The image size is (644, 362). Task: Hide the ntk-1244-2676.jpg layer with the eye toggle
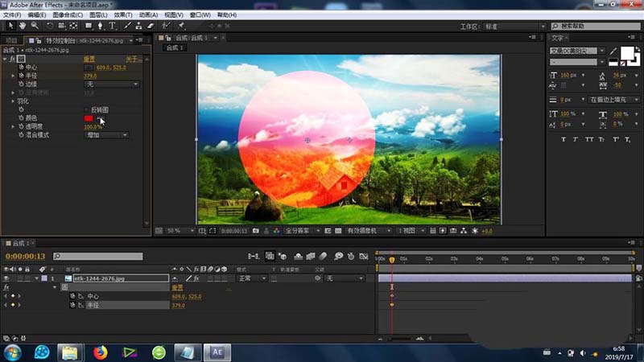pos(6,278)
